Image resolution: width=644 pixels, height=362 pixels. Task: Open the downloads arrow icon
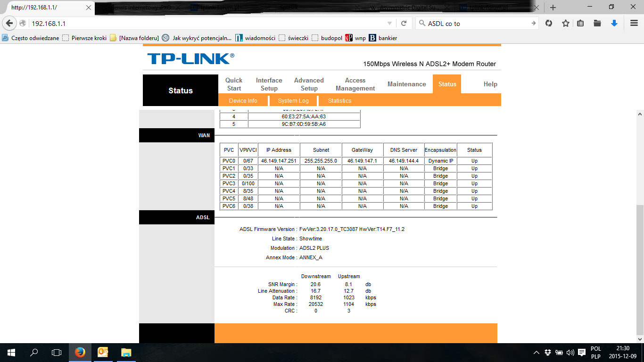pos(614,23)
